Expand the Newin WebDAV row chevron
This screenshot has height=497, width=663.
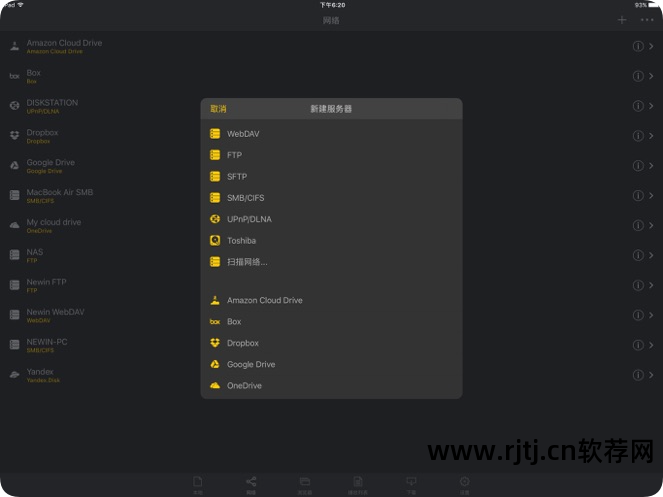651,315
